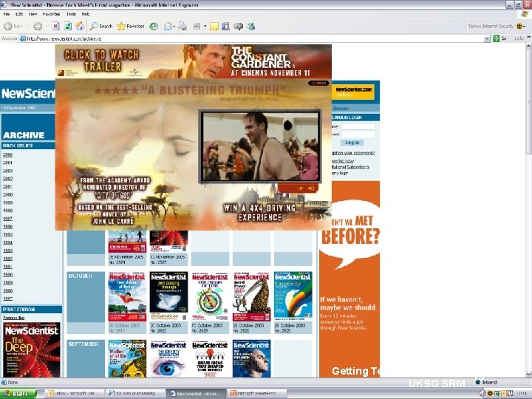
Task: Click the Click To Watch Trailer banner
Action: click(102, 61)
